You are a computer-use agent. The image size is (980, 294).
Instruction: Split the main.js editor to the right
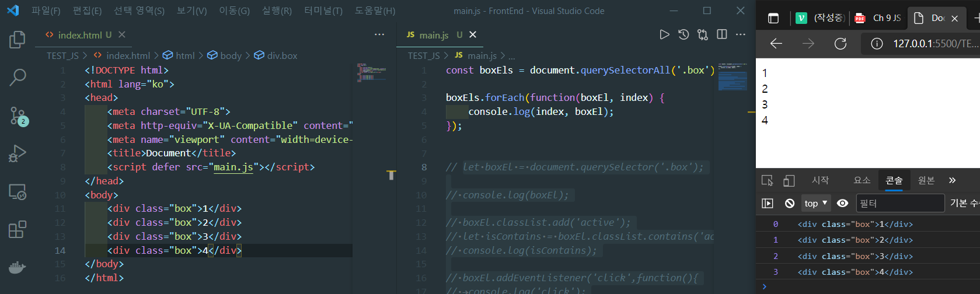tap(722, 34)
